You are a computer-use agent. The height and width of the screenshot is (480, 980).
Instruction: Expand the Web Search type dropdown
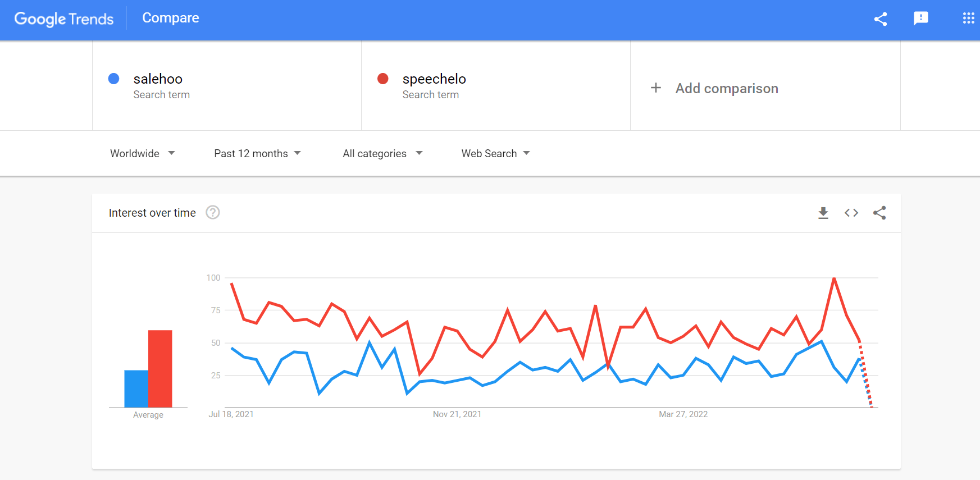pyautogui.click(x=495, y=153)
